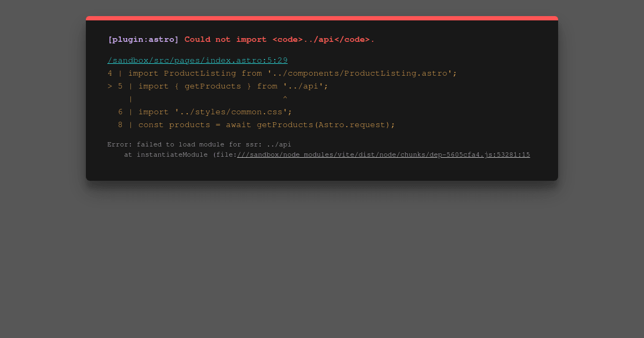This screenshot has height=338, width=644.
Task: Select the '>' arrow marking the failing line
Action: tap(109, 86)
